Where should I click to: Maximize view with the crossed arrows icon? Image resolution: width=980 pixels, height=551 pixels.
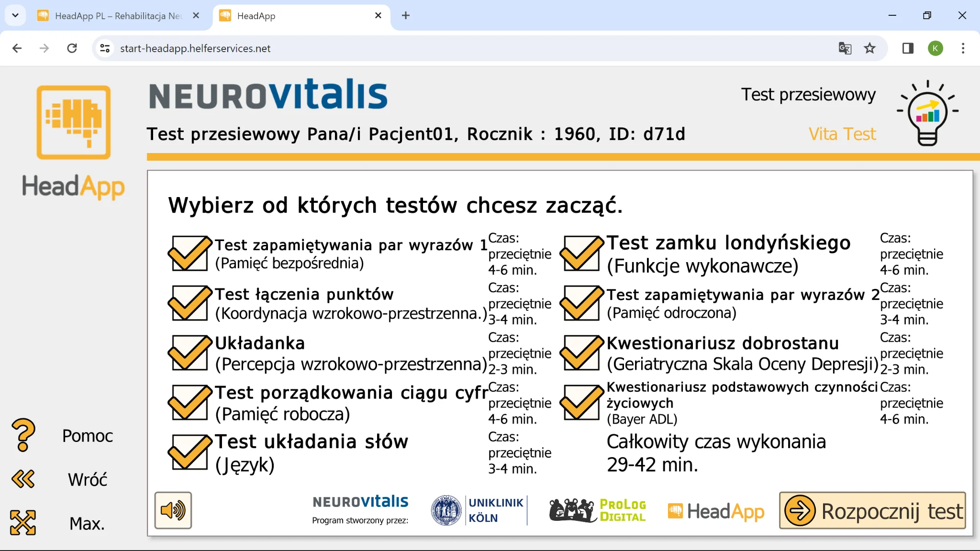[x=23, y=522]
